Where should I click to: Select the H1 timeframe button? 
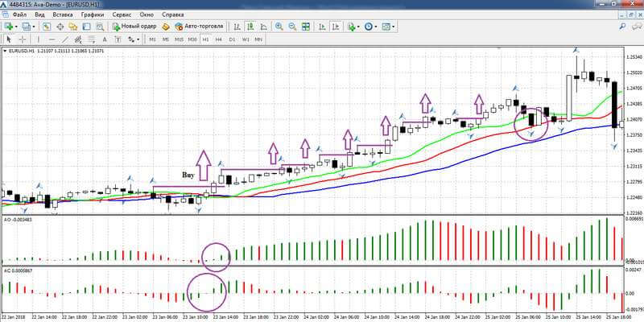click(205, 39)
